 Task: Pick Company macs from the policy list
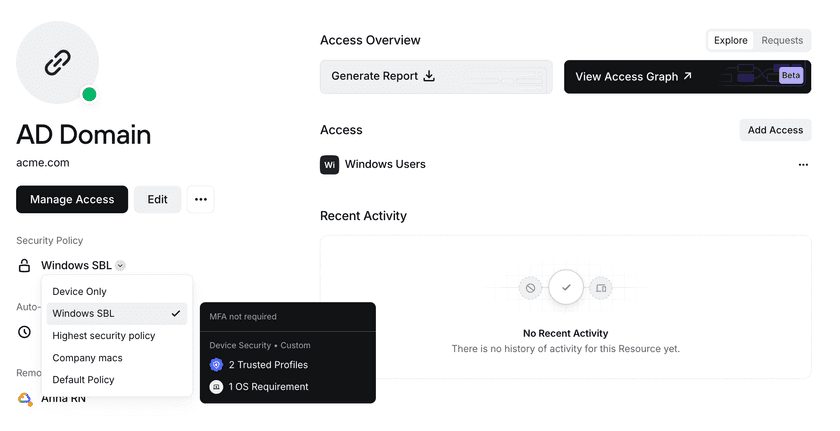point(88,358)
